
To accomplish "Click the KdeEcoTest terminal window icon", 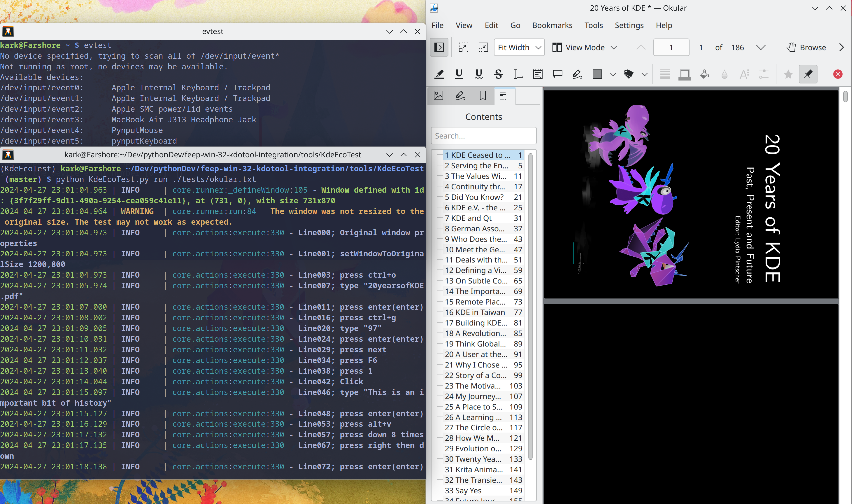I will (8, 155).
